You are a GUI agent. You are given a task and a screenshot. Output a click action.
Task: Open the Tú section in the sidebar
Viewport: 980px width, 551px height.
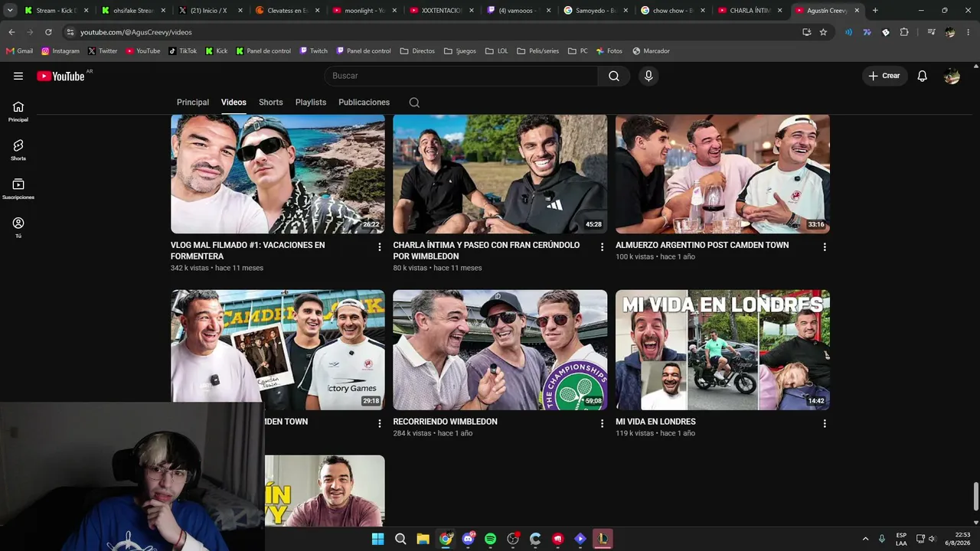[18, 227]
